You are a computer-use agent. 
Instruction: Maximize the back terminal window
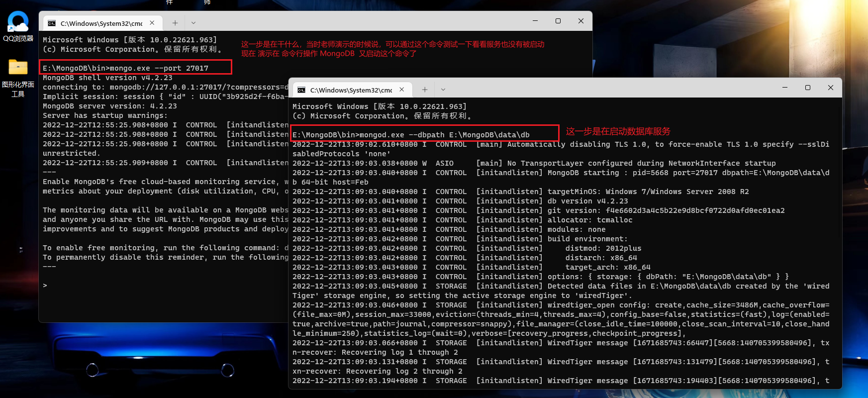[558, 21]
